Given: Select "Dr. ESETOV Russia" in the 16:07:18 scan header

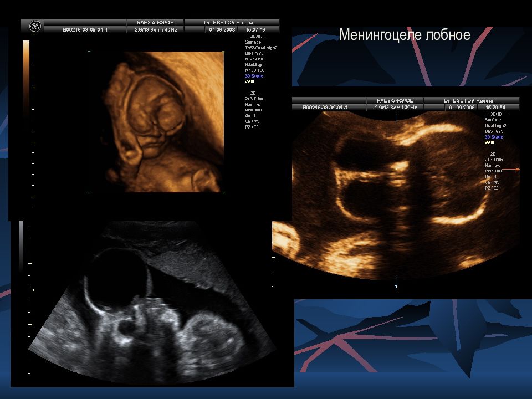Looking at the screenshot, I should [228, 22].
